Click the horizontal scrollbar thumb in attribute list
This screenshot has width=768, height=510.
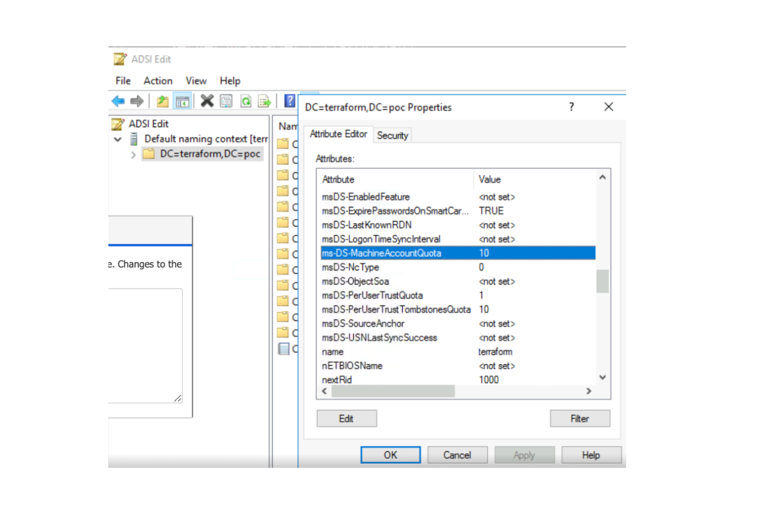click(393, 391)
